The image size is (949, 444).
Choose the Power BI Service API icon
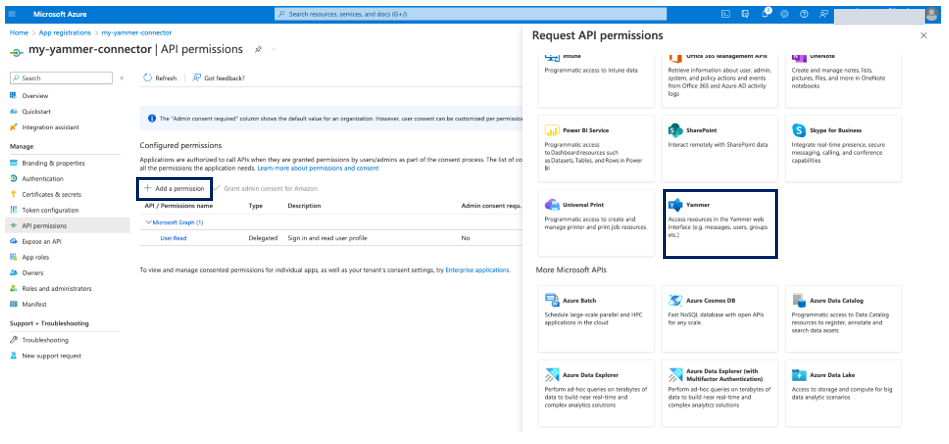551,130
